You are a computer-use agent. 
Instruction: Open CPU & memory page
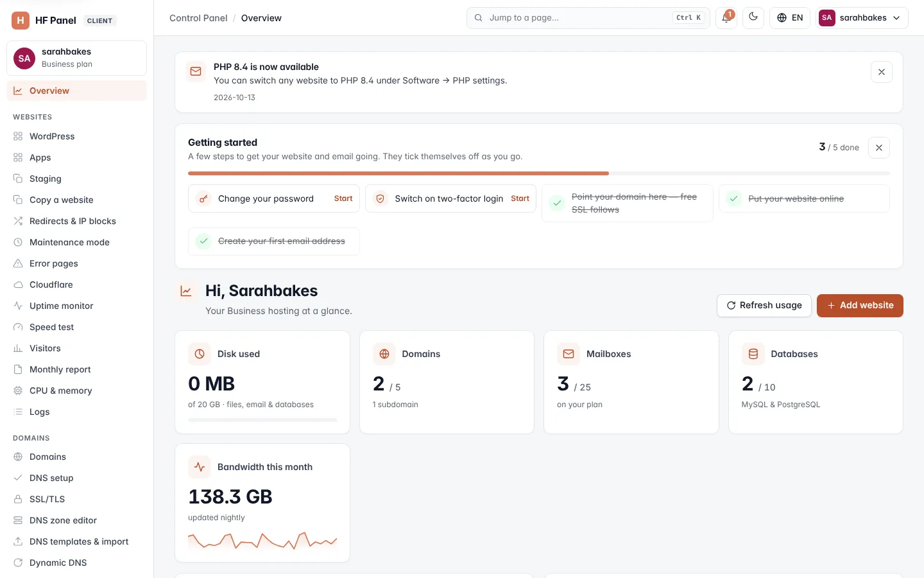tap(76, 390)
